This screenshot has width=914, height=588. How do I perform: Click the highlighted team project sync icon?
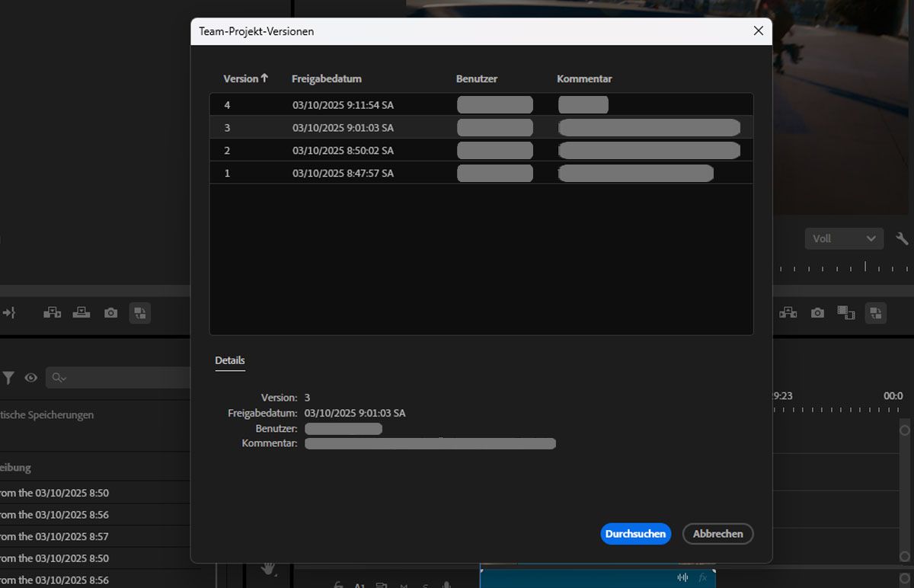(876, 312)
